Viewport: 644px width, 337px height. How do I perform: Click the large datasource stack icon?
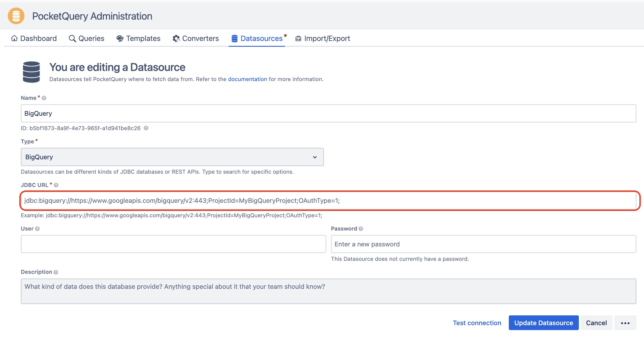(x=31, y=72)
